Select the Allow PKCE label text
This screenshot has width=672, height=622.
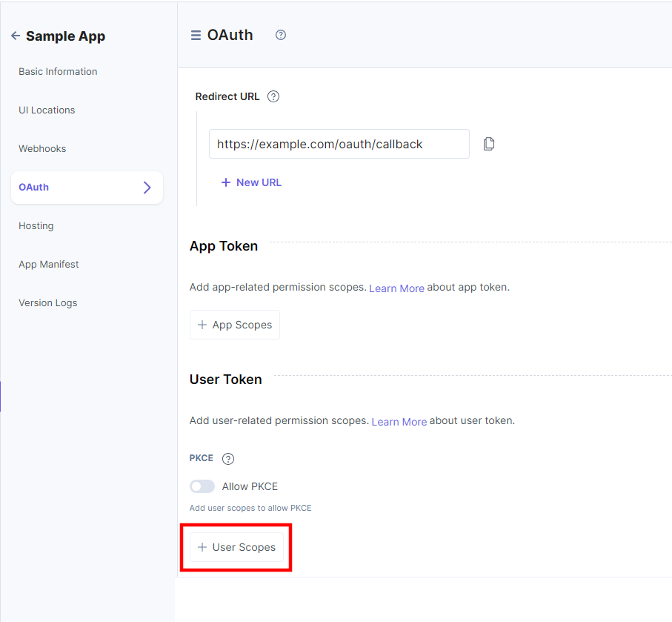click(250, 486)
